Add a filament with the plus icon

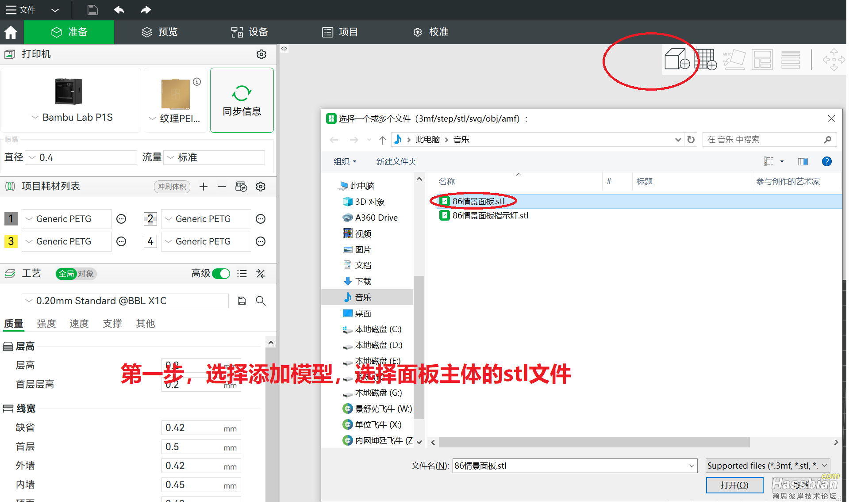click(203, 186)
